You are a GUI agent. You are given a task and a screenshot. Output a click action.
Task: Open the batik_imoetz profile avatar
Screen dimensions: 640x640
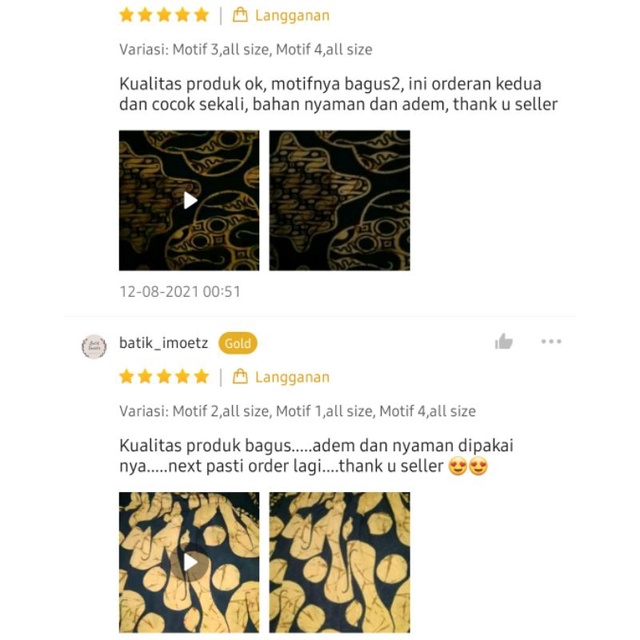click(94, 347)
